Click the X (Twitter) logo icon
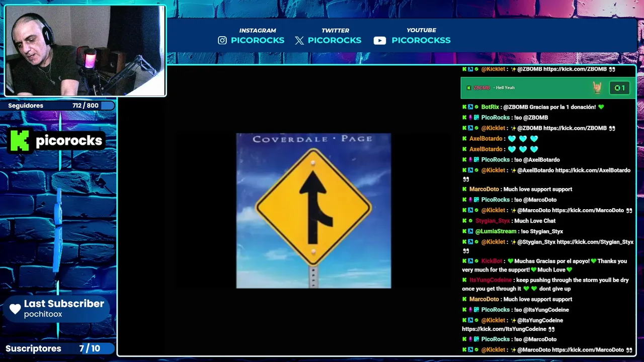 (x=299, y=41)
